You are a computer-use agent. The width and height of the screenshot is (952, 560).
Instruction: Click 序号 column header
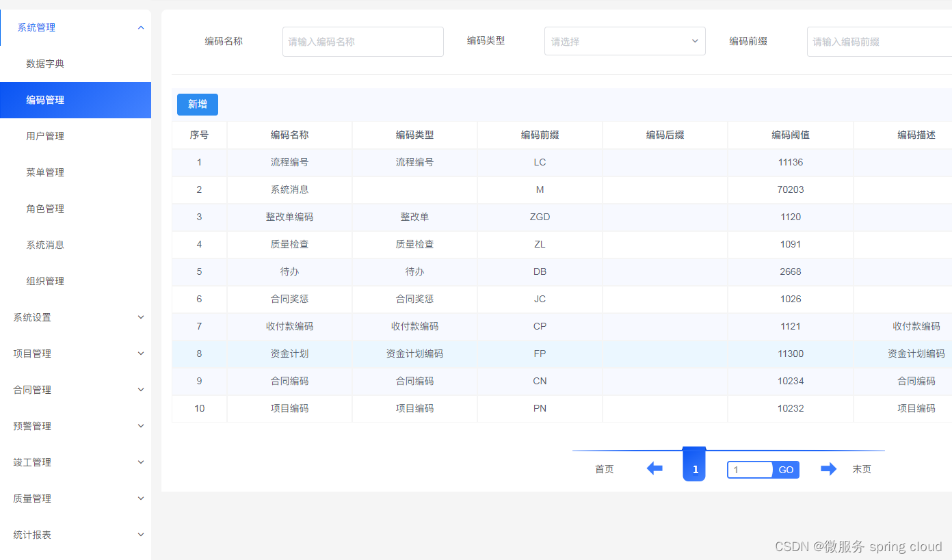click(x=199, y=135)
